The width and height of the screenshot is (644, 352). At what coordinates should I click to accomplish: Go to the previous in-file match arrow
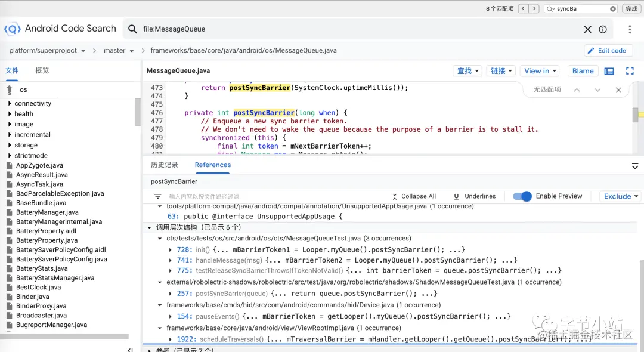click(x=577, y=90)
